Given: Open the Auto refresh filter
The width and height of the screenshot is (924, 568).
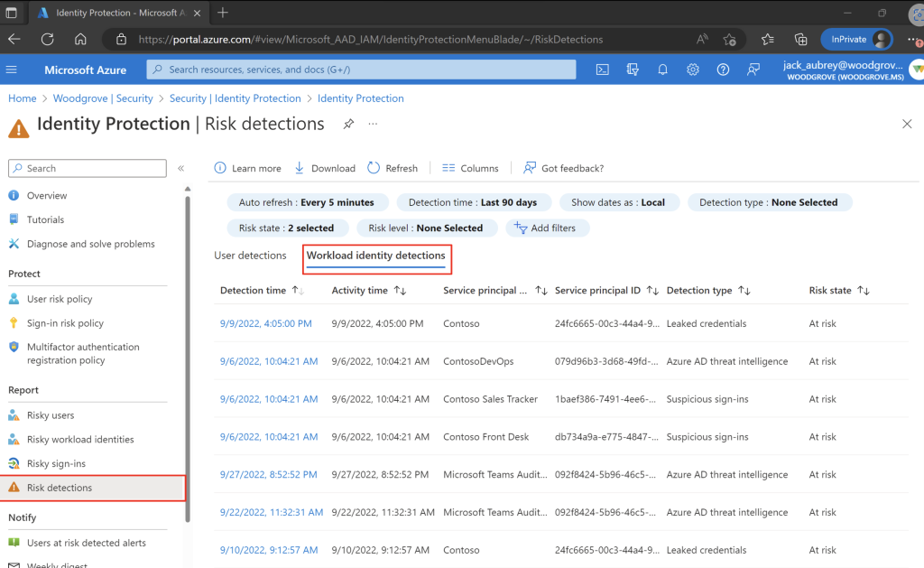Looking at the screenshot, I should click(307, 202).
